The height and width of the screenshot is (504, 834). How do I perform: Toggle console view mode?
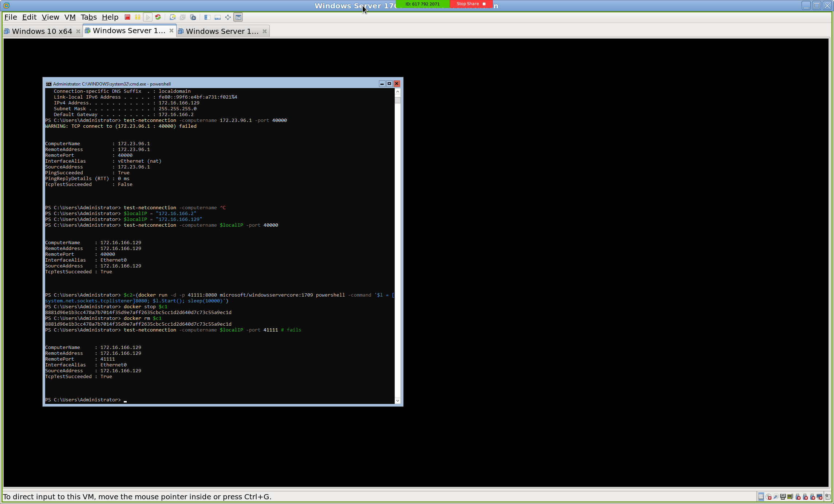[x=238, y=17]
